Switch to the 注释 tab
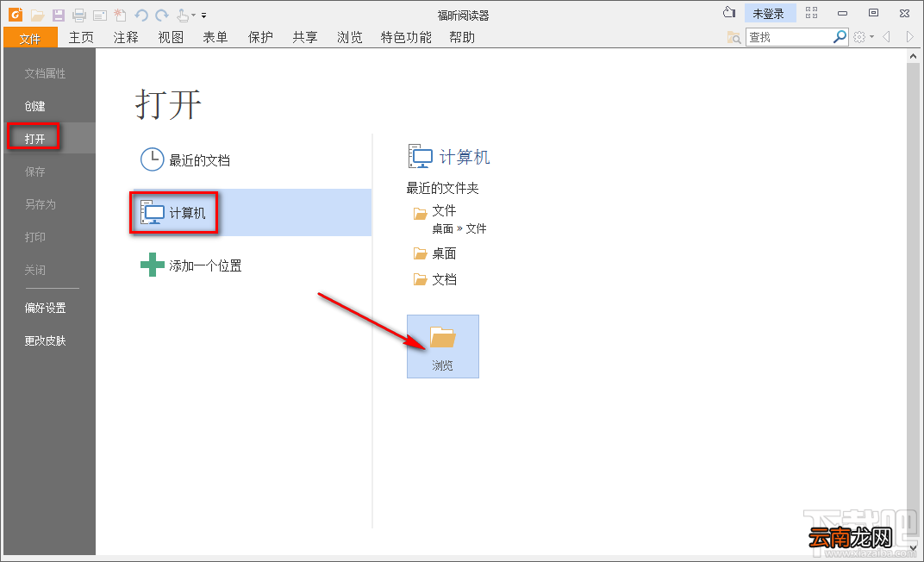This screenshot has height=562, width=924. [126, 38]
